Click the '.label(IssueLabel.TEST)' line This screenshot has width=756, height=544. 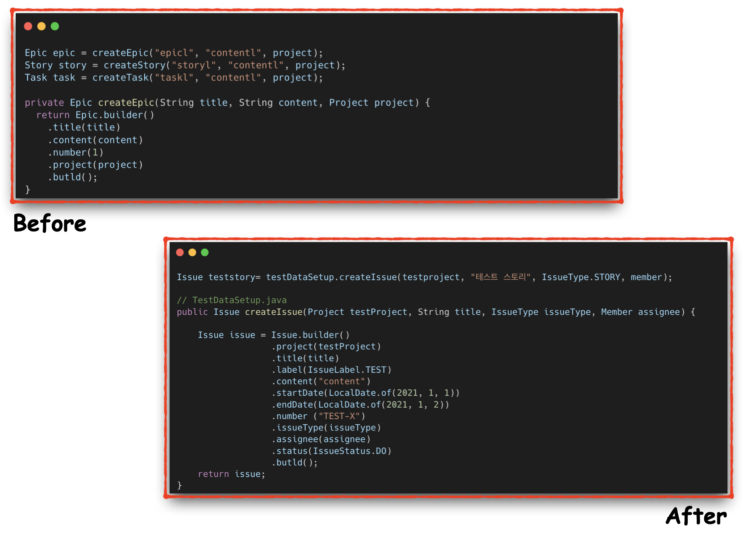click(332, 370)
